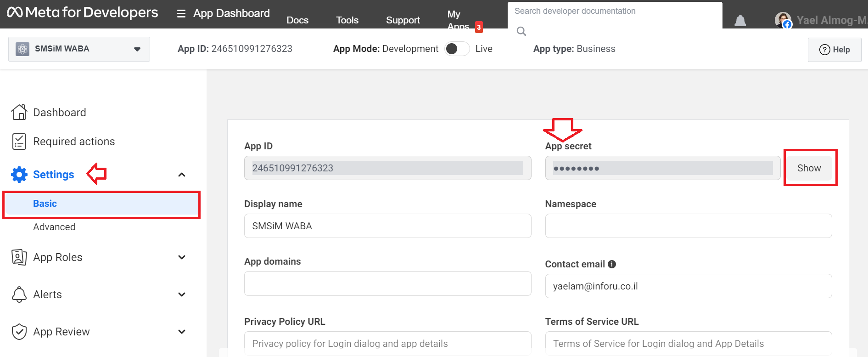The image size is (868, 357).
Task: Click the search magnifier icon
Action: (x=521, y=31)
